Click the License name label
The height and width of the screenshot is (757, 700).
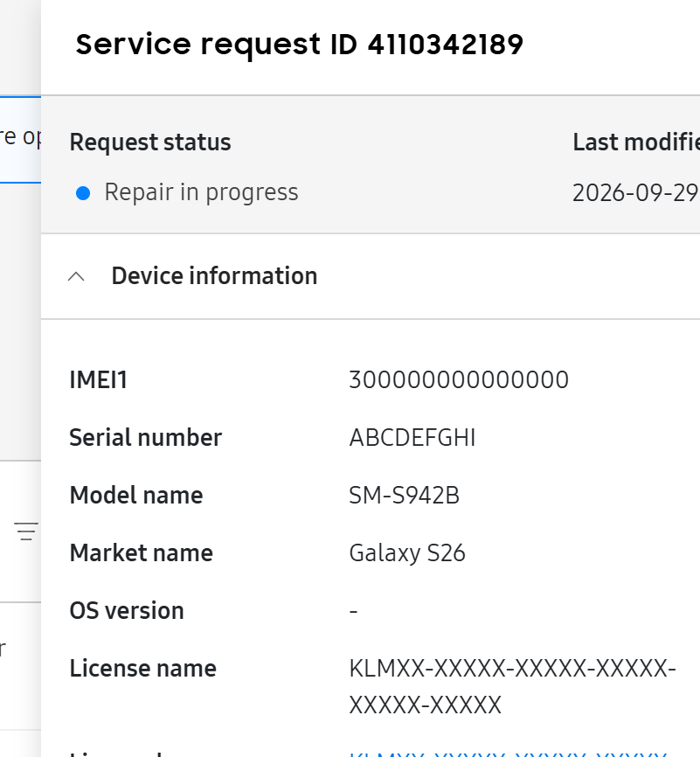pos(143,669)
